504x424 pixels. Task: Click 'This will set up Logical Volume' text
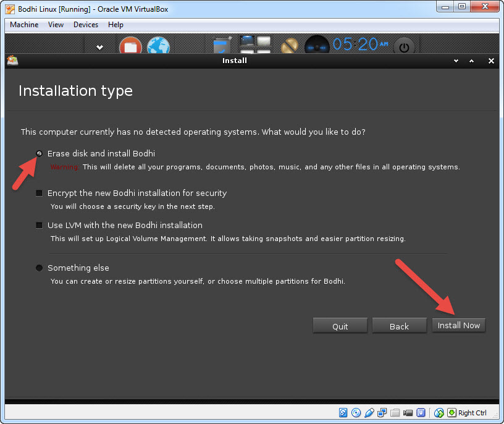(228, 239)
